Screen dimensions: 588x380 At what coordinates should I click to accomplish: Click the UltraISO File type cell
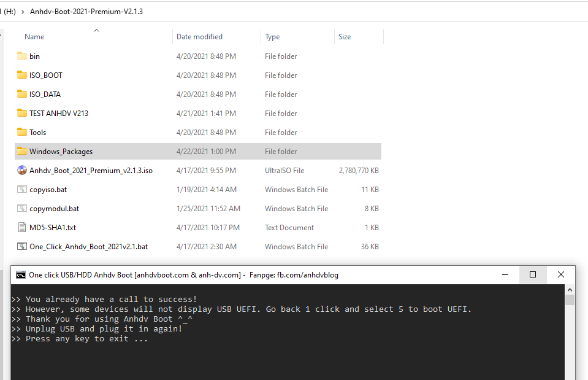[284, 171]
